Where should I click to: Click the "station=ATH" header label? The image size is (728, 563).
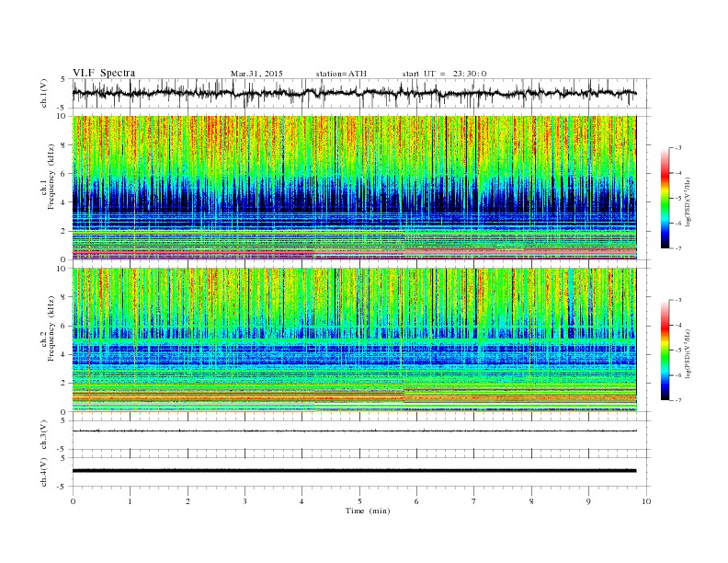341,74
